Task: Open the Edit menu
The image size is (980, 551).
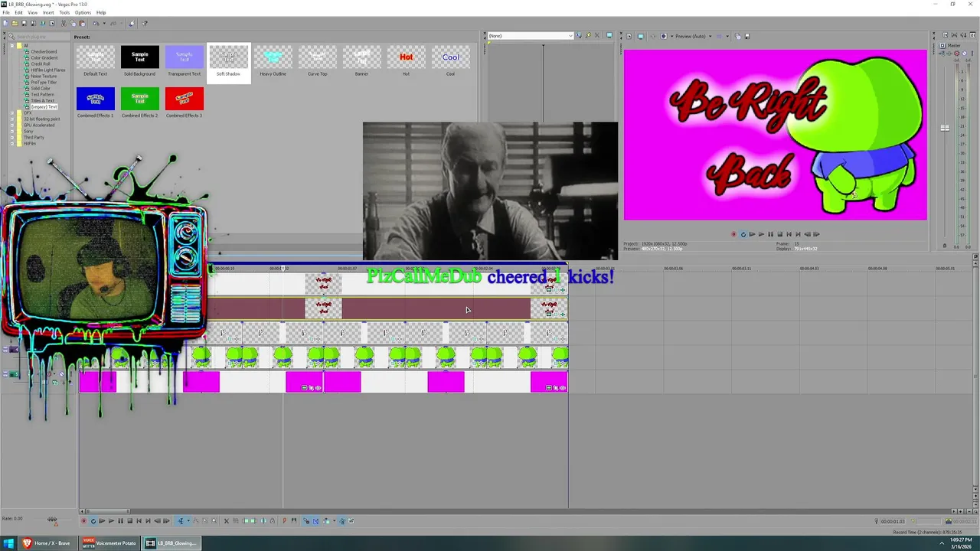Action: (x=19, y=12)
